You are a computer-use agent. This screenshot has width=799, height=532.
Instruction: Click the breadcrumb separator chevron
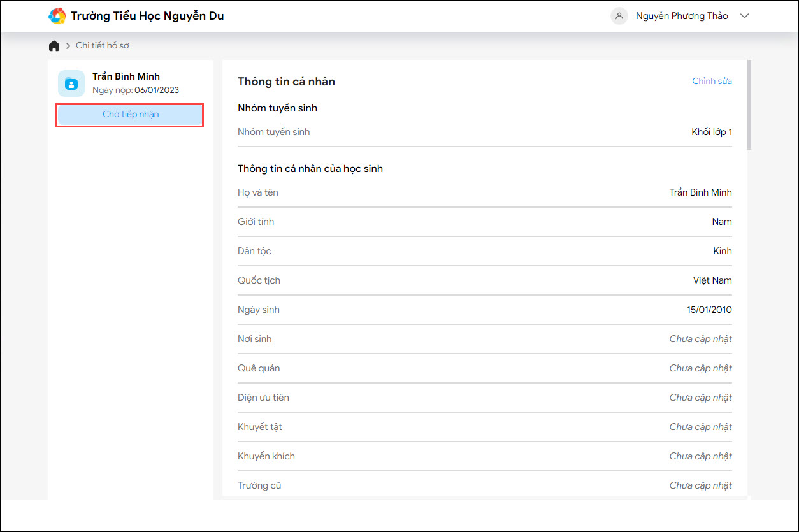click(x=68, y=46)
